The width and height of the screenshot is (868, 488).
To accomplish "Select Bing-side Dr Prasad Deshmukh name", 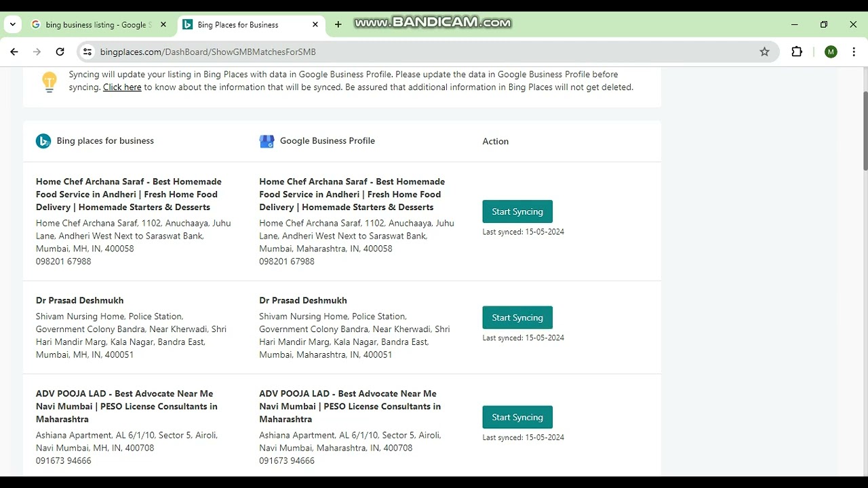I will tap(80, 300).
